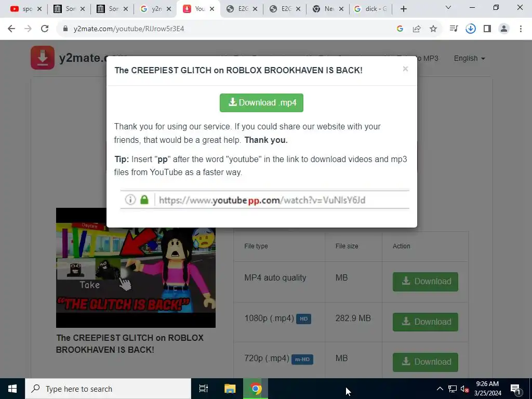The image size is (532, 399).
Task: Click the Google icon in address bar
Action: pos(400,29)
